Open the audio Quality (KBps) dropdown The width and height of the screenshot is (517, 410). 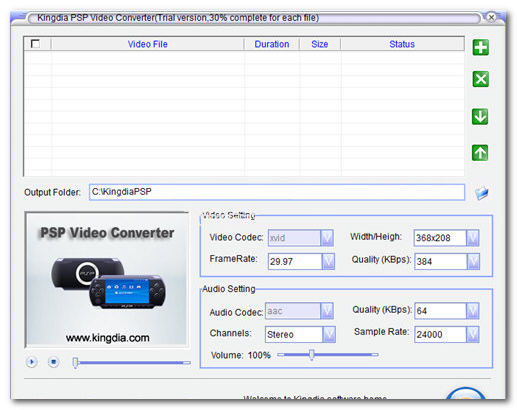pos(473,311)
